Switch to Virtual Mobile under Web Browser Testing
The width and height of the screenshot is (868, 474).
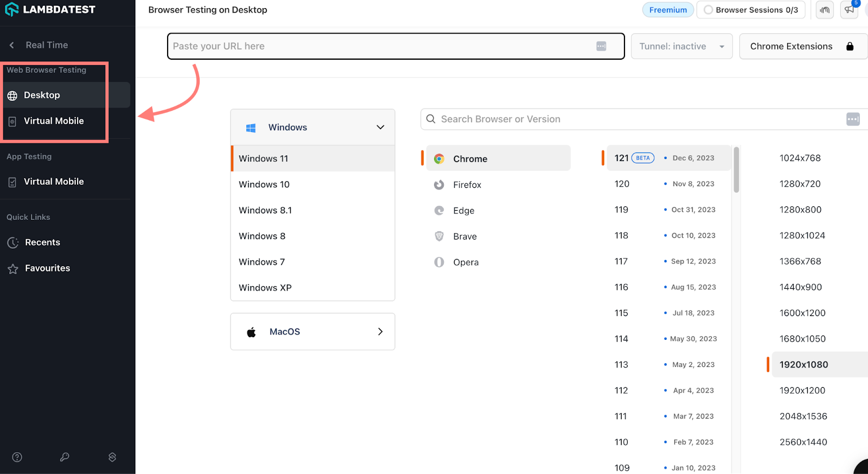(x=54, y=121)
